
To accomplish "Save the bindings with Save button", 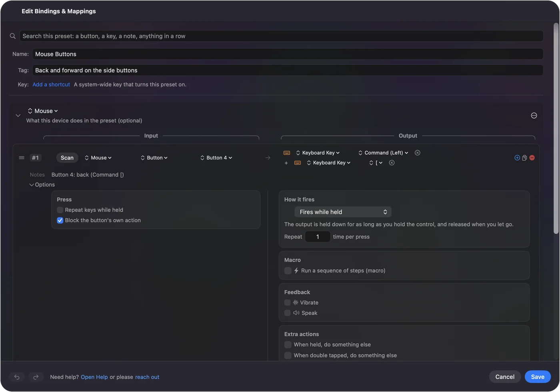I will click(538, 377).
